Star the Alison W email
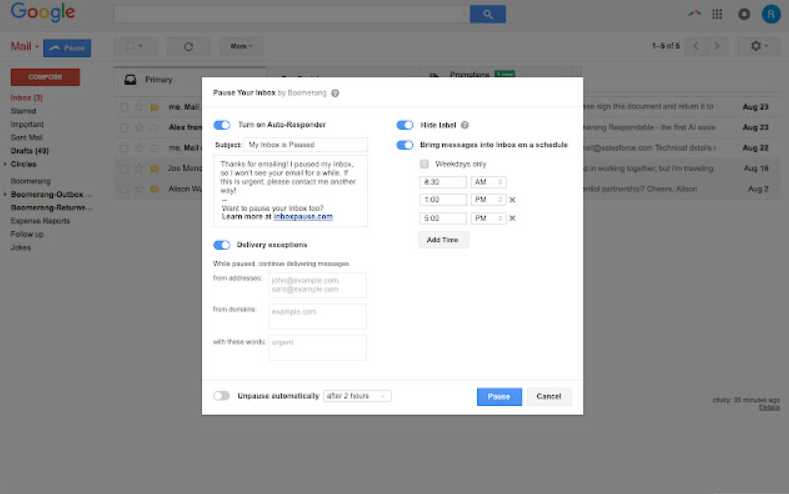 139,189
